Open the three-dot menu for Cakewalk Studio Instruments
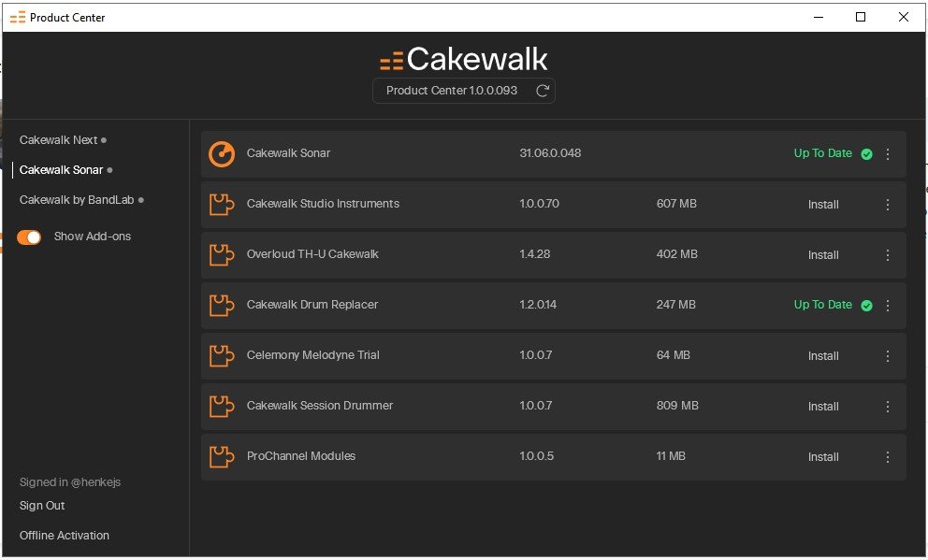This screenshot has width=928, height=560. [888, 205]
